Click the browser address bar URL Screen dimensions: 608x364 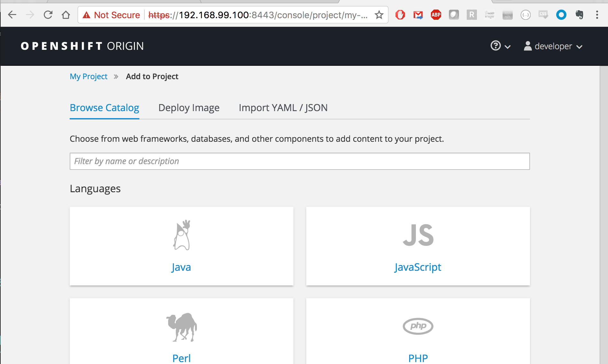point(258,15)
